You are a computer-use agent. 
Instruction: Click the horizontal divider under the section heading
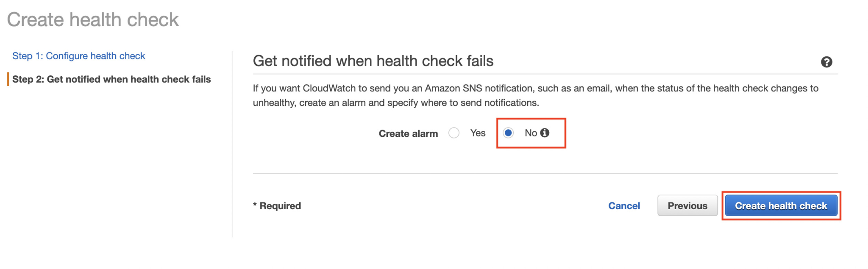click(x=545, y=74)
